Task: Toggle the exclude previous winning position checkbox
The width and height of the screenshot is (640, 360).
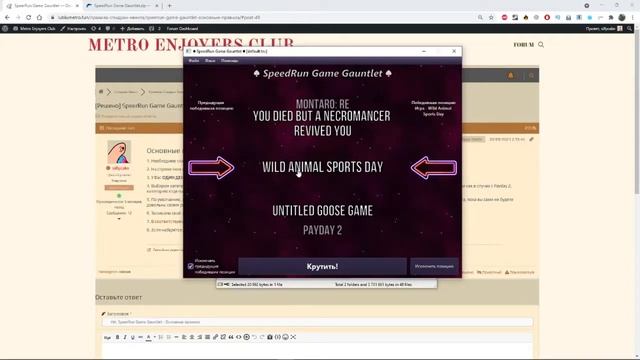Action: [x=191, y=266]
